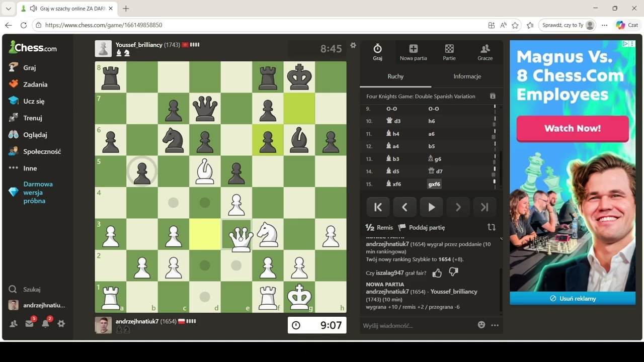
Task: Click the black queen on d7
Action: point(205,109)
